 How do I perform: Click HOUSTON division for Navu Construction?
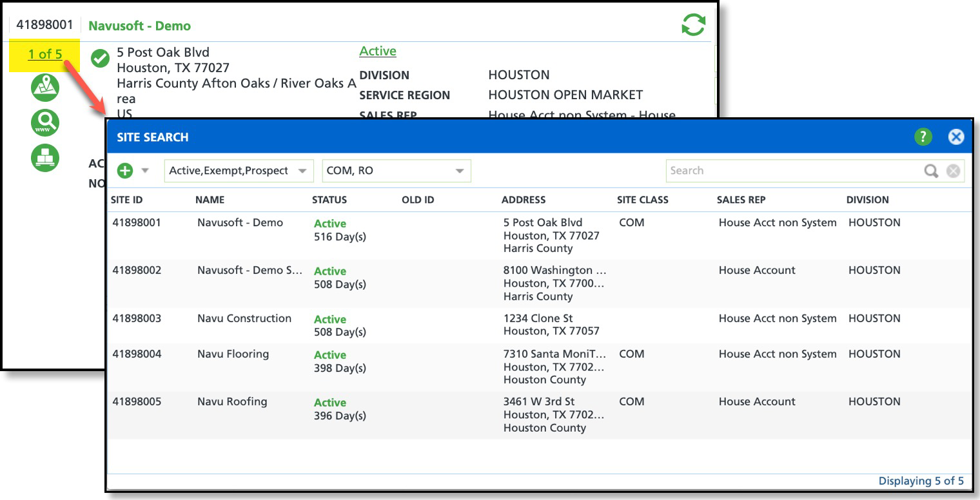coord(874,319)
